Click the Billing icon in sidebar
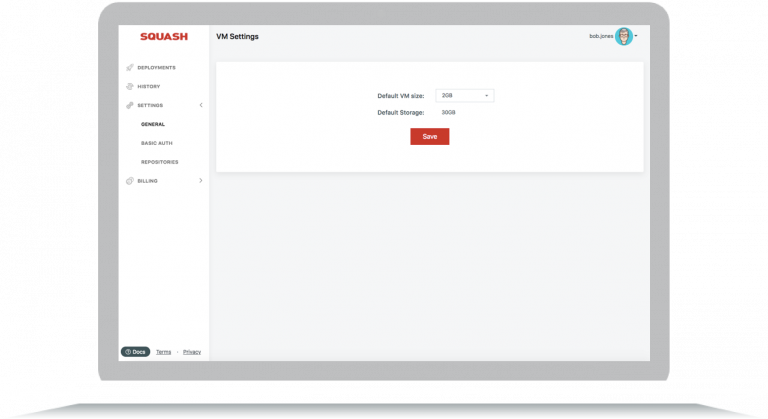 tap(130, 181)
